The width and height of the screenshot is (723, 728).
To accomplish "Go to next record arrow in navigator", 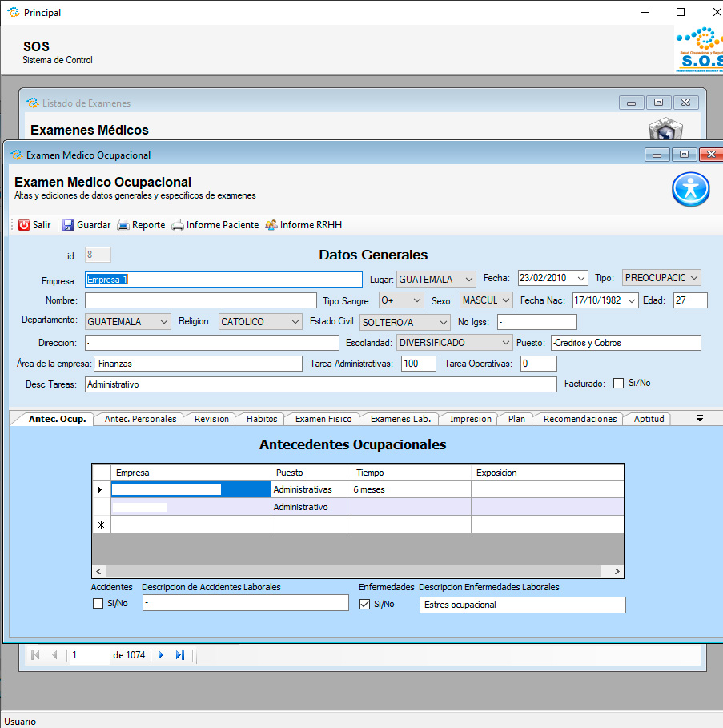I will (161, 655).
